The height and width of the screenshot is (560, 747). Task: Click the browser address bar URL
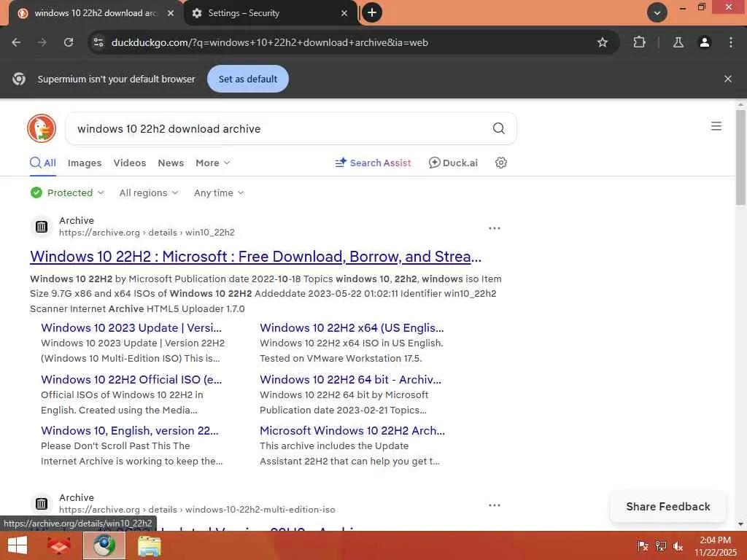pyautogui.click(x=270, y=42)
